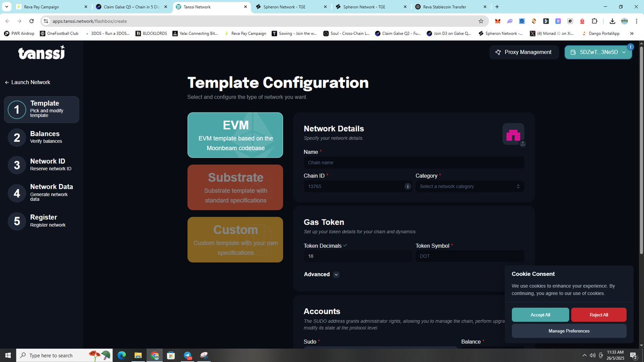
Task: Switch to Reva Stablecoin Transfer tab
Action: coord(450,6)
